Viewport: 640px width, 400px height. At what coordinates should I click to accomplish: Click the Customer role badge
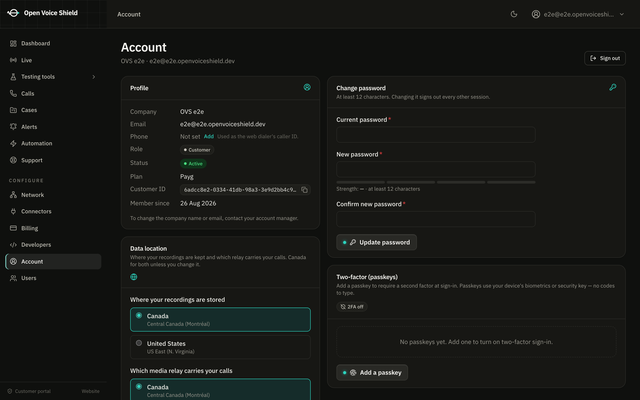(x=197, y=150)
